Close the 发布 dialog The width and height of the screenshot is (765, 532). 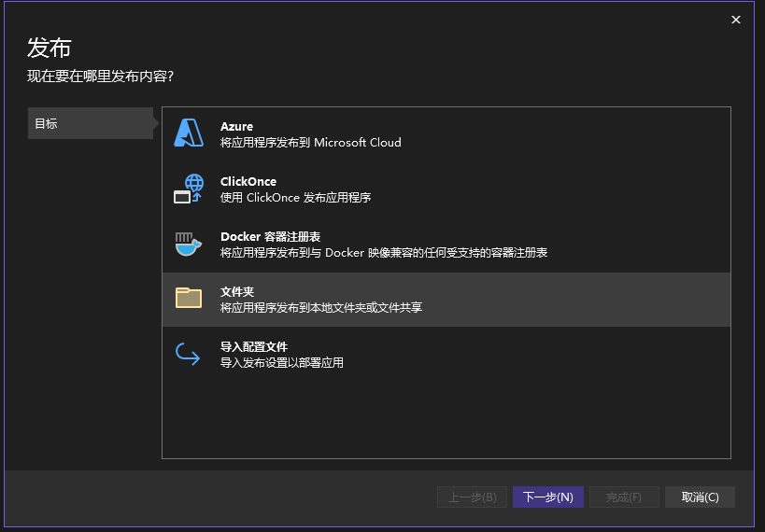[736, 20]
